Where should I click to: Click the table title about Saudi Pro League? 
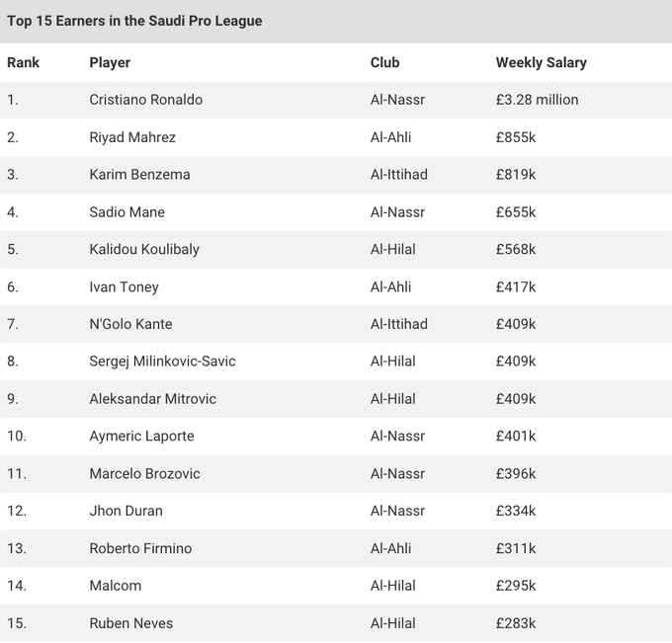pos(134,21)
